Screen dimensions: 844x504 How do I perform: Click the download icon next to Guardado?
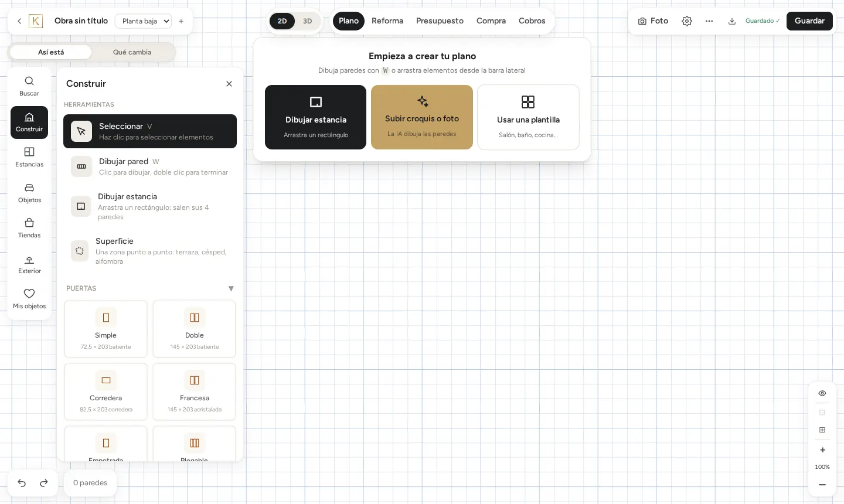coord(732,21)
